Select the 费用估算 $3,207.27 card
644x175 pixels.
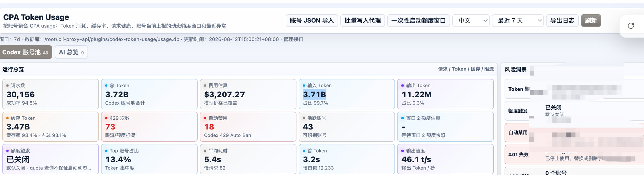[x=248, y=94]
